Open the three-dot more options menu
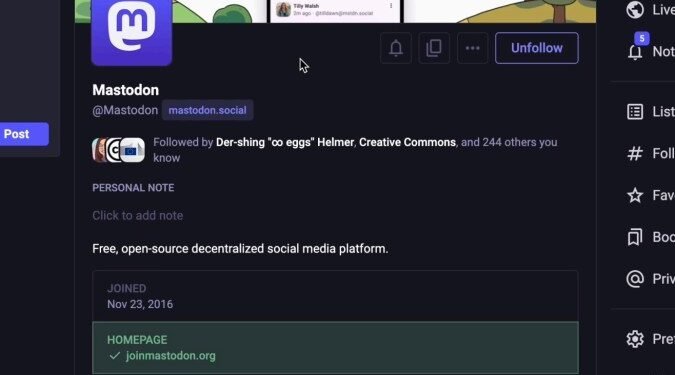 (472, 48)
